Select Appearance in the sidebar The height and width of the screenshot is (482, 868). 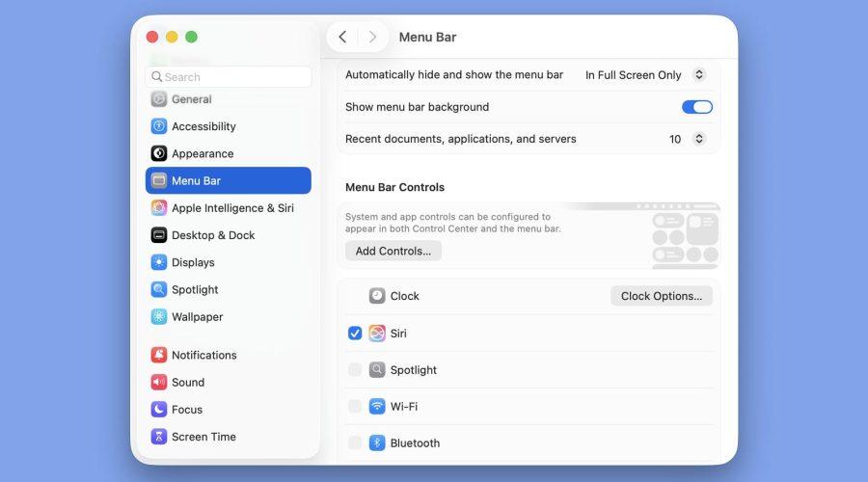click(228, 153)
